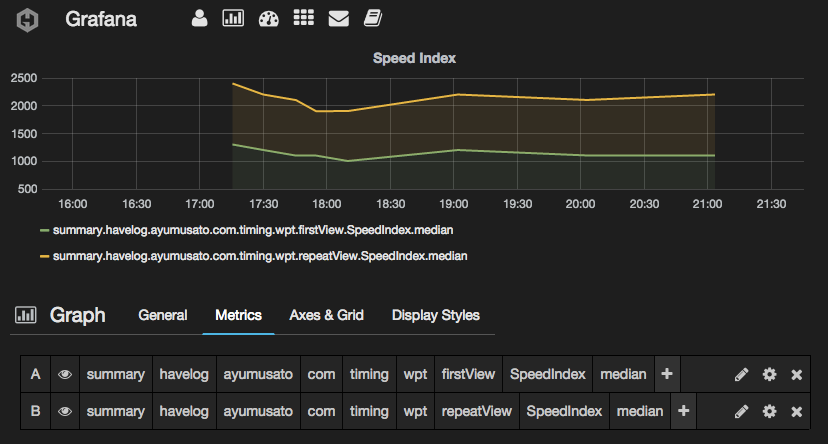Click the Speed Index panel title

[414, 58]
